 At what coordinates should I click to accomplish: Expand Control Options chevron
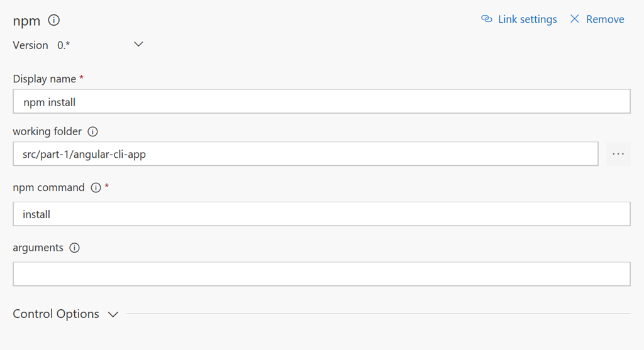click(113, 314)
